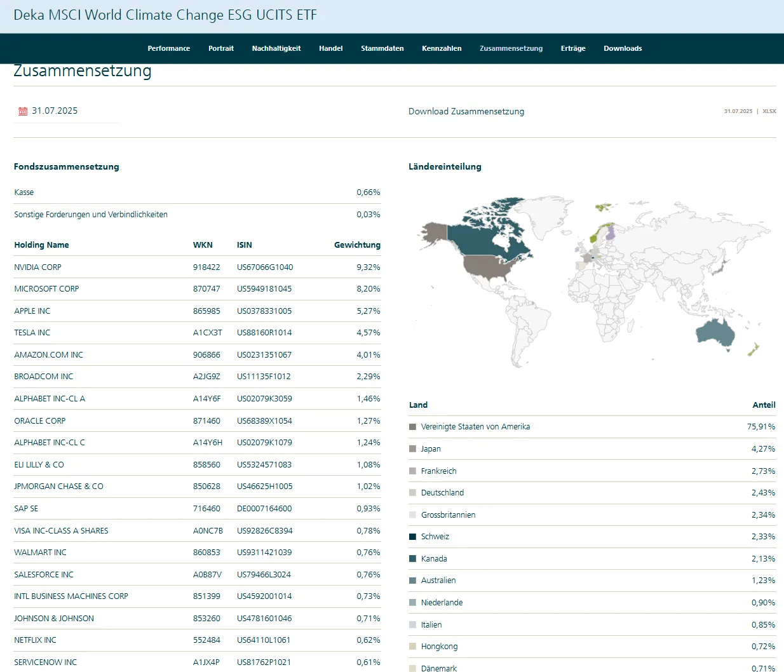Viewport: 784px width, 672px height.
Task: Click the Deutschland country label
Action: [x=442, y=493]
